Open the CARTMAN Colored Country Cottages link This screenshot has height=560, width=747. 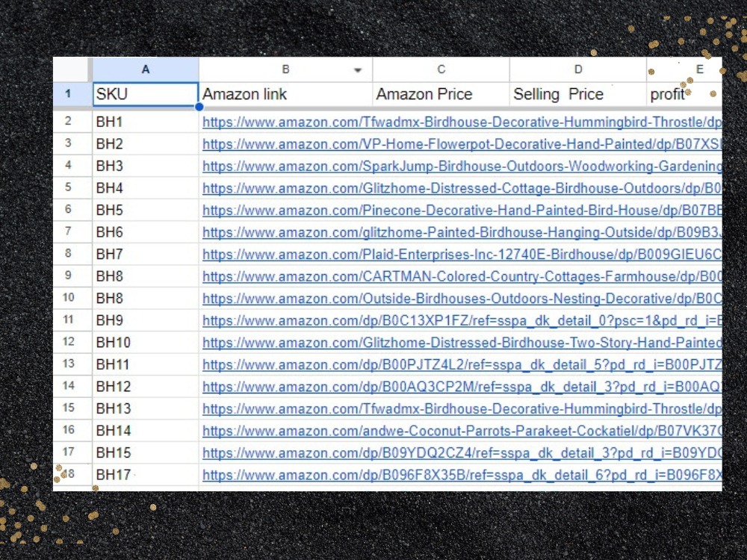(462, 276)
